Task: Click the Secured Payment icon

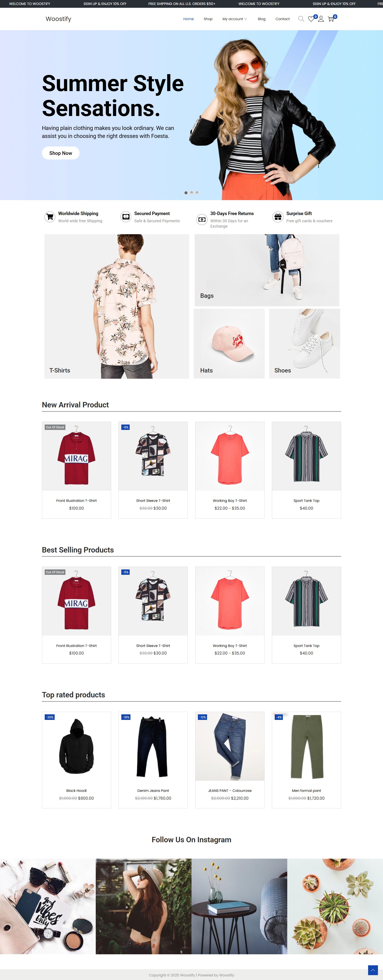Action: [x=126, y=217]
